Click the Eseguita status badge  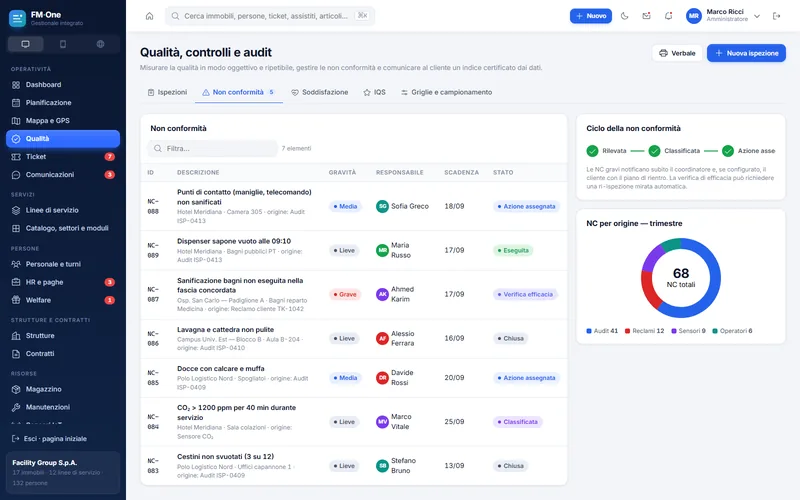point(513,251)
